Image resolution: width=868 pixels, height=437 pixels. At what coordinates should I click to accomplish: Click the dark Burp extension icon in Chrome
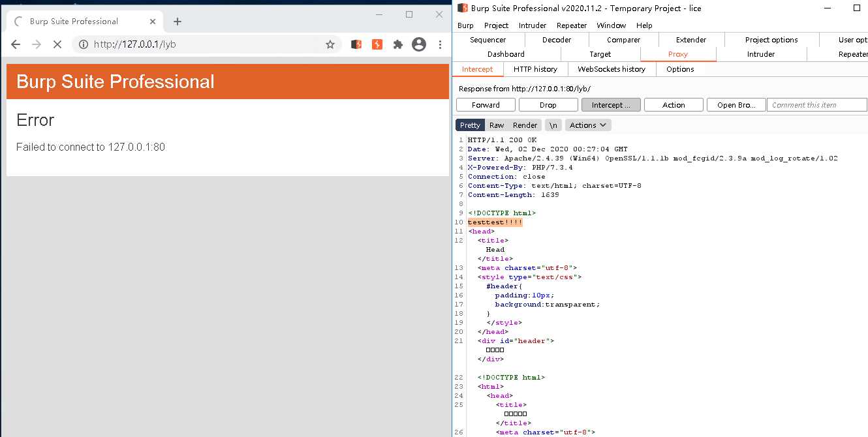click(x=356, y=44)
